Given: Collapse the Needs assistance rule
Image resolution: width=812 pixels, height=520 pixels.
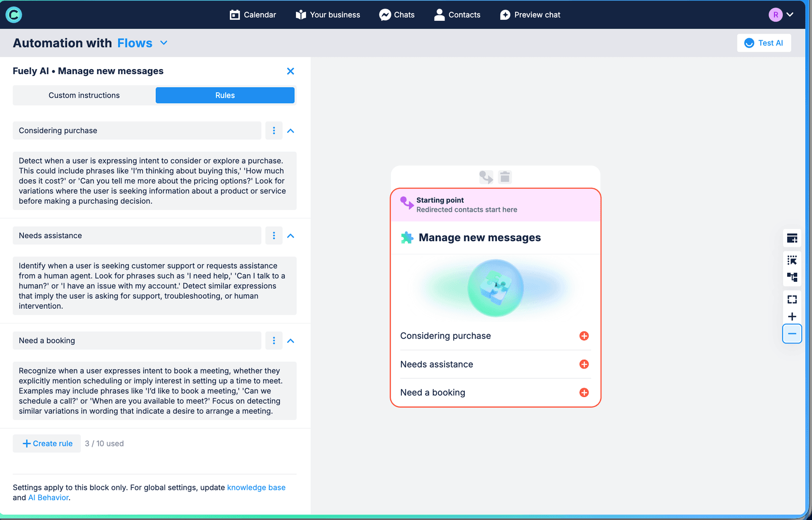Looking at the screenshot, I should pyautogui.click(x=291, y=236).
